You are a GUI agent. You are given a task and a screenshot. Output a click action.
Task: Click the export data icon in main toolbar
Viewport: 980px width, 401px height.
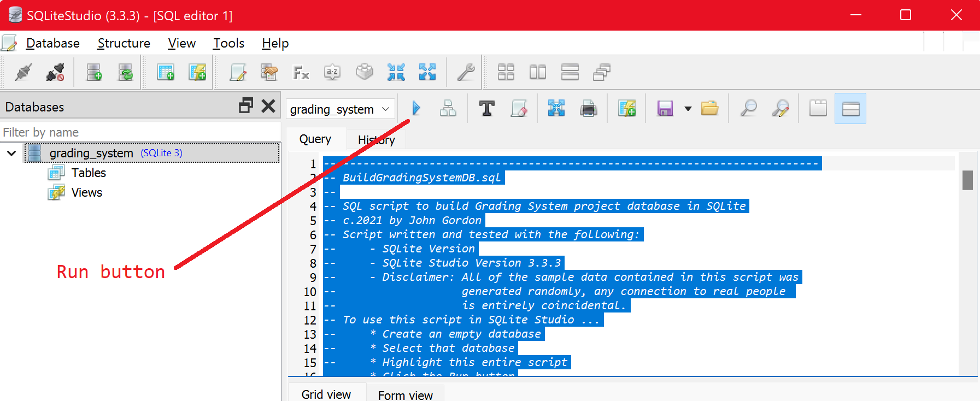click(x=427, y=72)
